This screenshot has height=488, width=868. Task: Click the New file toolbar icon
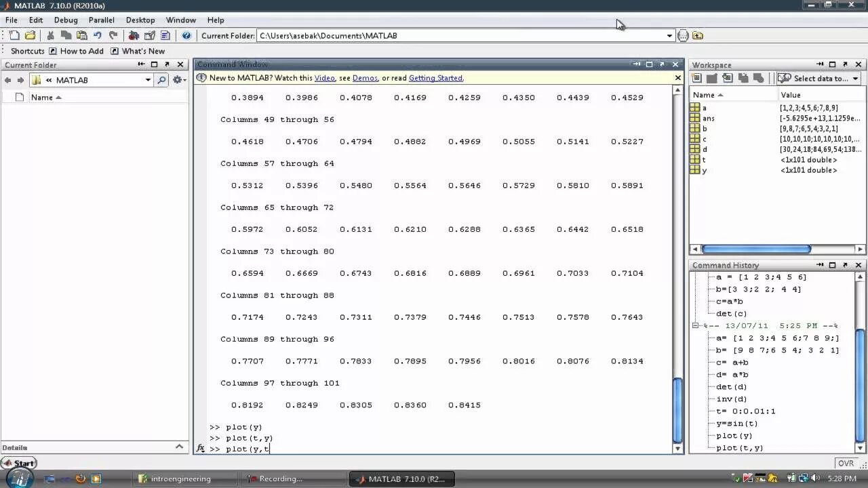tap(14, 35)
